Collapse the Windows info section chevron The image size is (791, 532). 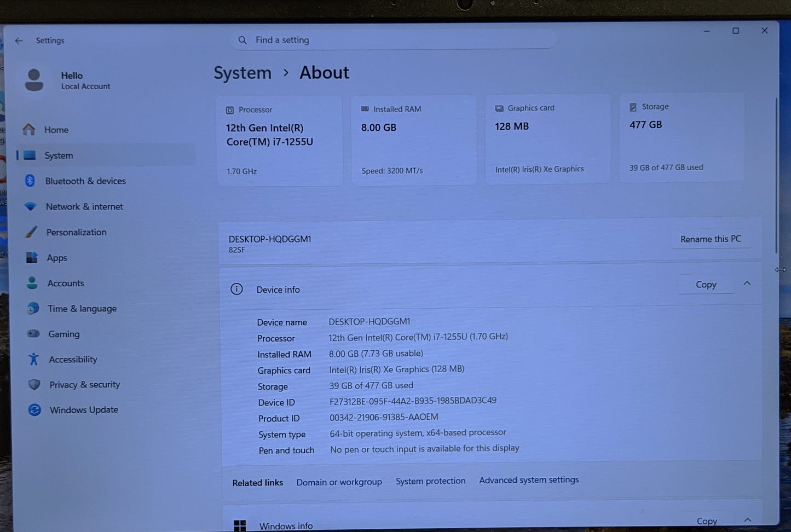click(747, 520)
